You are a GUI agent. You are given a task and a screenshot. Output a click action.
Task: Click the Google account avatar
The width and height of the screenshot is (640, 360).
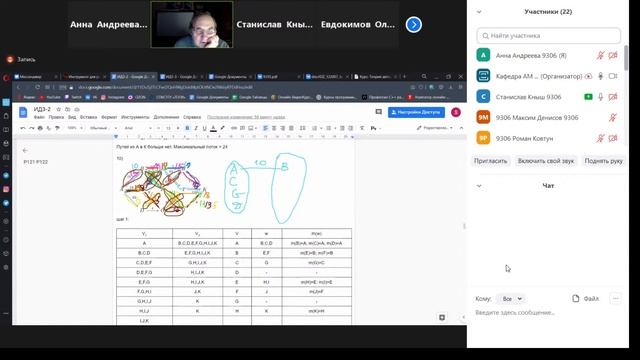(456, 112)
